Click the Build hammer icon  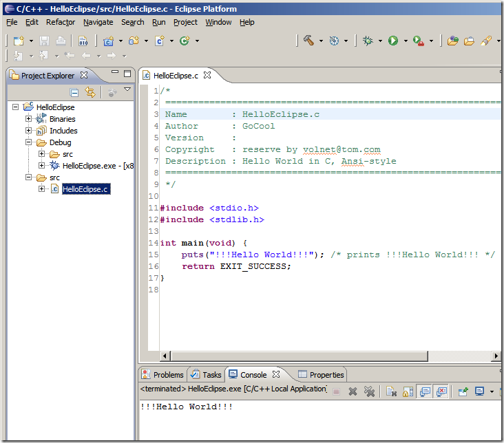tap(308, 41)
